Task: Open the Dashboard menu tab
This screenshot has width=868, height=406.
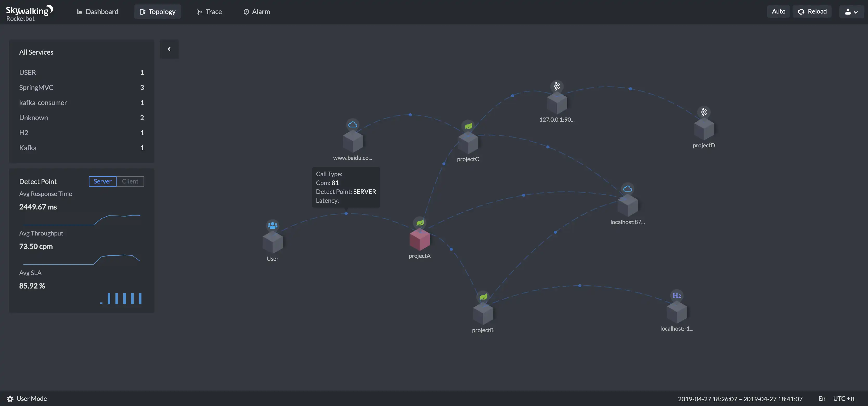Action: pyautogui.click(x=95, y=11)
